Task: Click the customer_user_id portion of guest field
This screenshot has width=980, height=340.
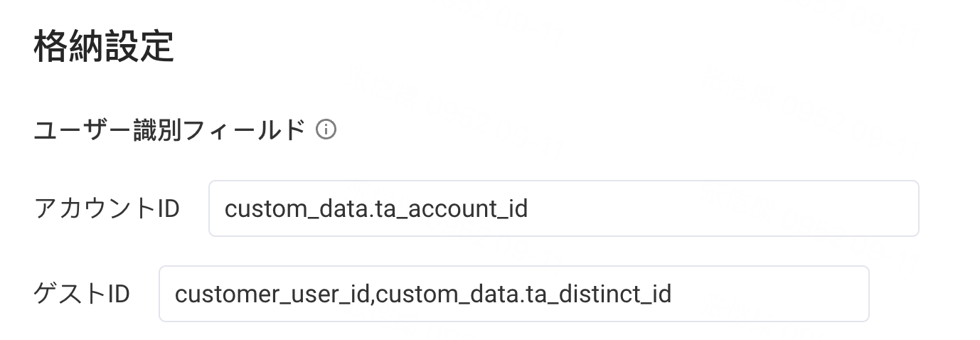Action: pos(272,294)
